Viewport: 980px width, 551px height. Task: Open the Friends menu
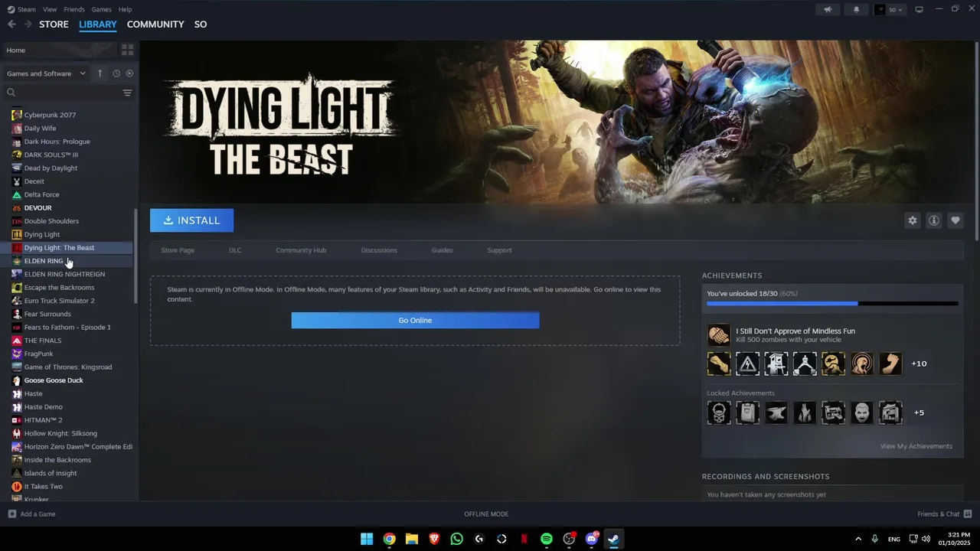click(74, 9)
